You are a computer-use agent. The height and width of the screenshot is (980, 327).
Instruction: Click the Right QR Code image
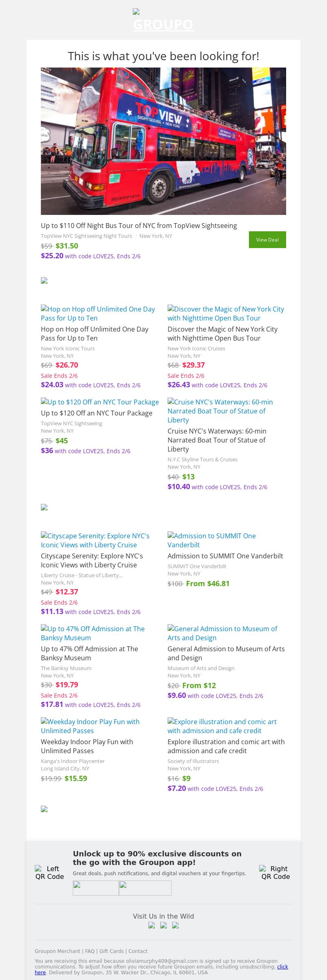click(275, 872)
